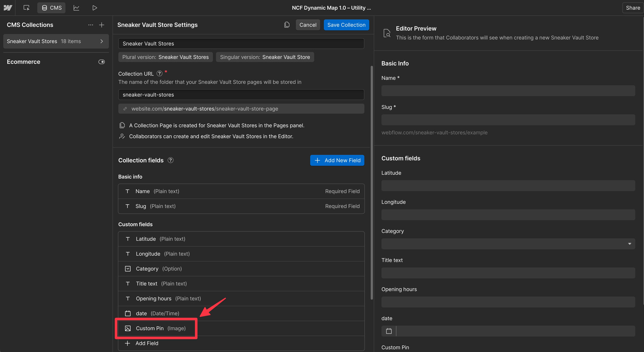Click the Name field text type icon
This screenshot has width=644, height=352.
coord(127,191)
